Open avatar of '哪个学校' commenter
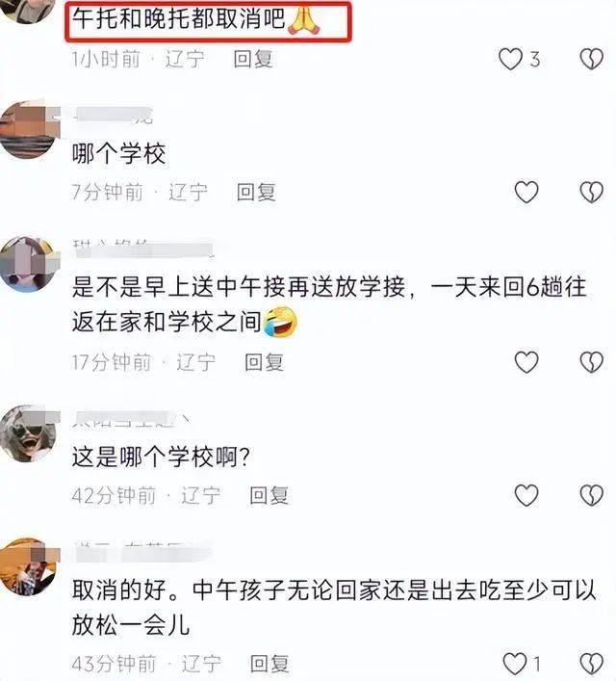The image size is (616, 681). [x=29, y=130]
